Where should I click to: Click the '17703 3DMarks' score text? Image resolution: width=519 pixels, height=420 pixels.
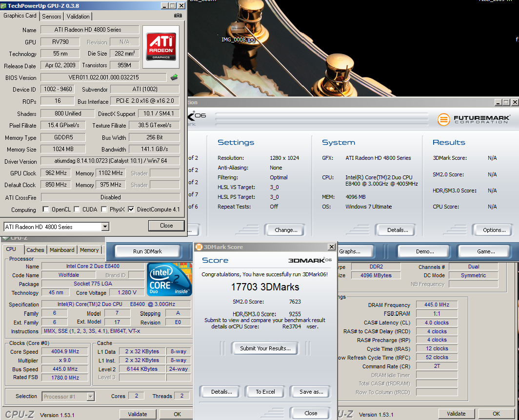point(265,287)
